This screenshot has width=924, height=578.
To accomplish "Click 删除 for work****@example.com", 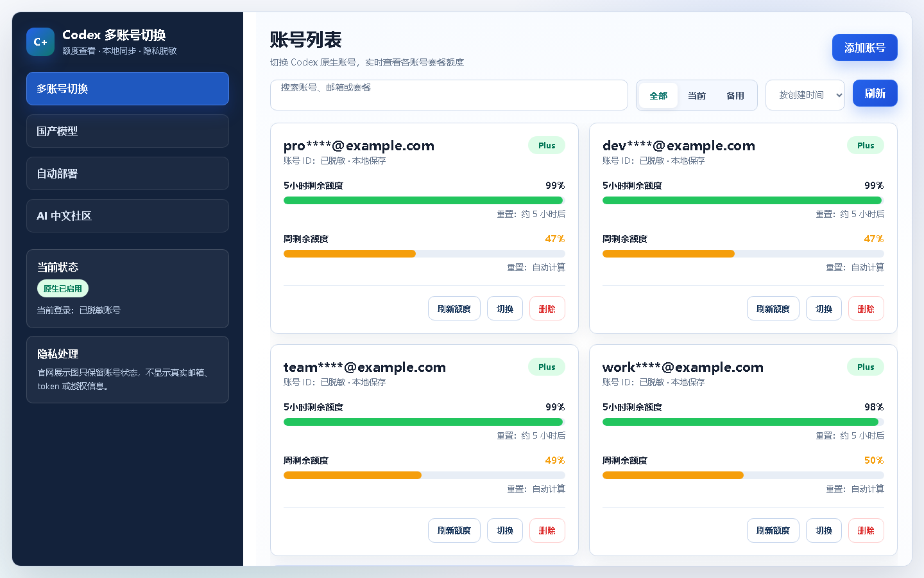I will [866, 530].
